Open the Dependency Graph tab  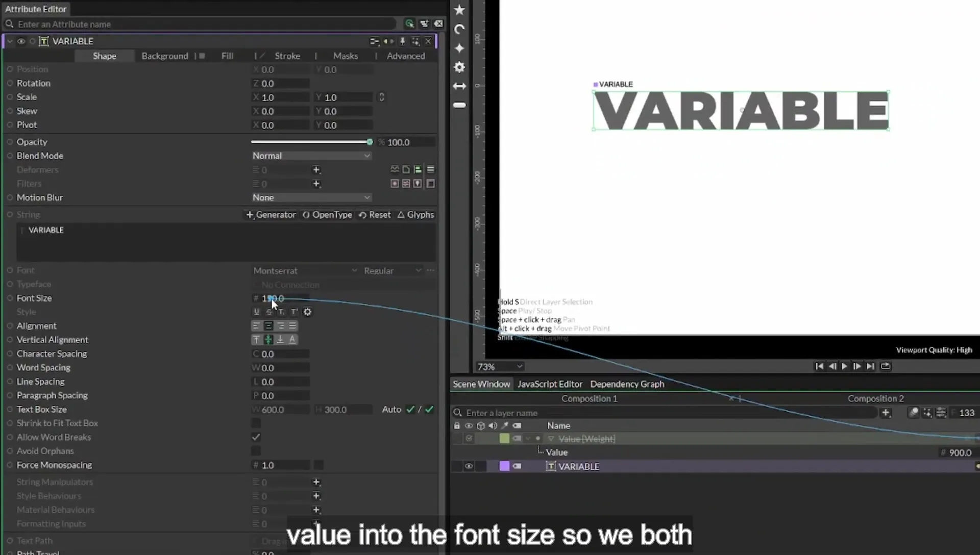click(627, 384)
